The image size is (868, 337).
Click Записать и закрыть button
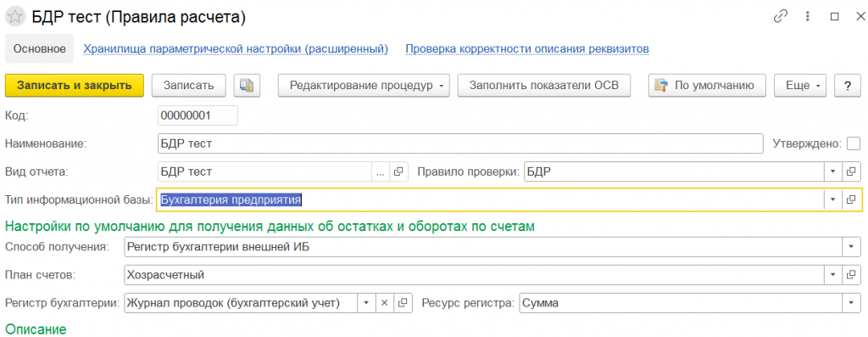pos(75,86)
